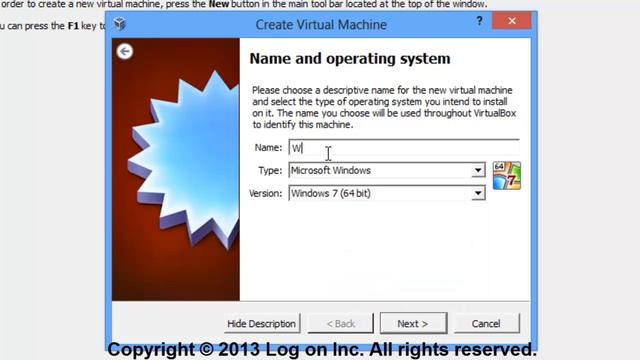Viewport: 640px width, 360px height.
Task: Click the 'Create Virtual Machine' title text
Action: pyautogui.click(x=321, y=24)
